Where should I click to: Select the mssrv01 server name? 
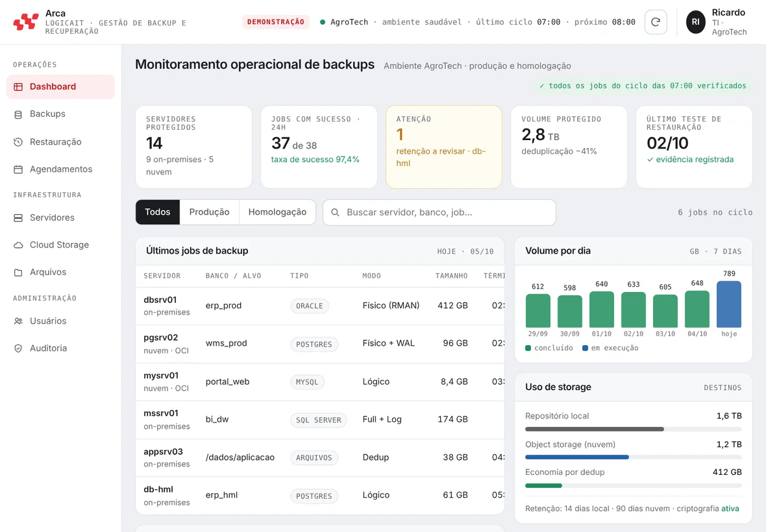(x=161, y=413)
